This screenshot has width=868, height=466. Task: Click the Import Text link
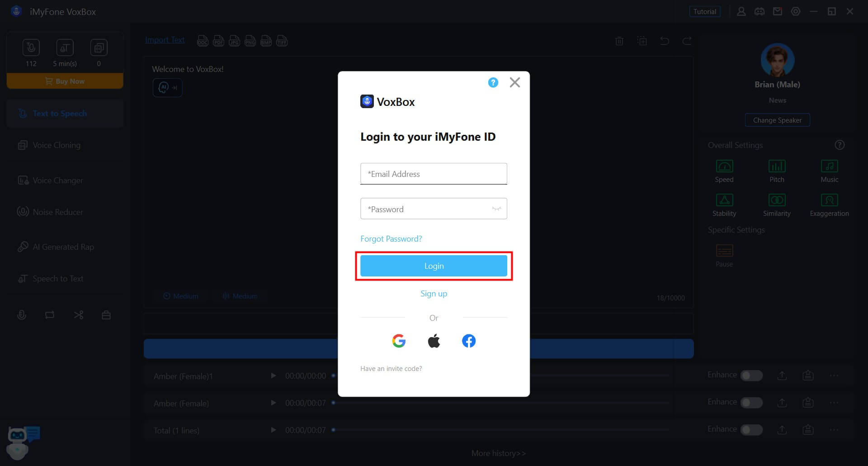(x=165, y=40)
